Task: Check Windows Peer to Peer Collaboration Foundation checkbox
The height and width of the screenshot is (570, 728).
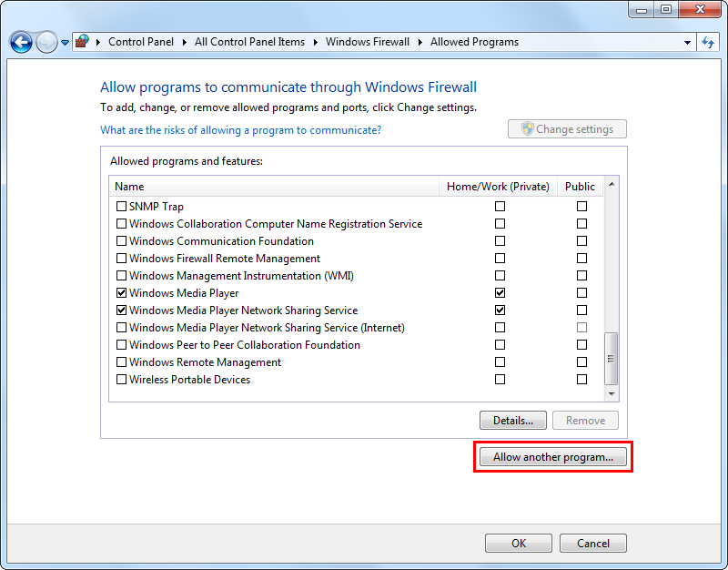Action: [x=121, y=345]
